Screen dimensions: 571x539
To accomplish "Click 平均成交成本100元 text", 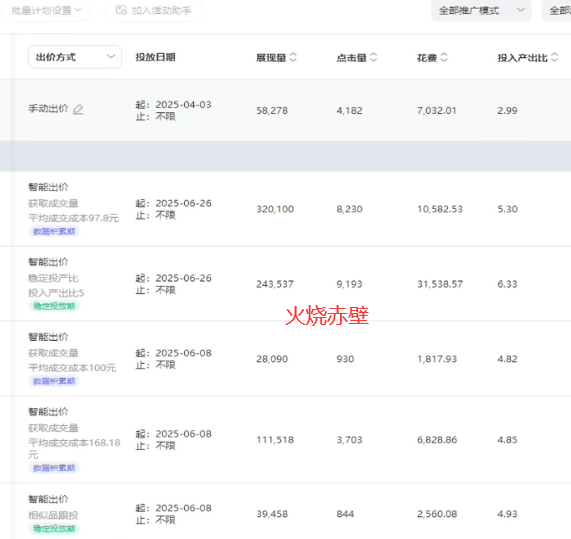I will pos(72,368).
